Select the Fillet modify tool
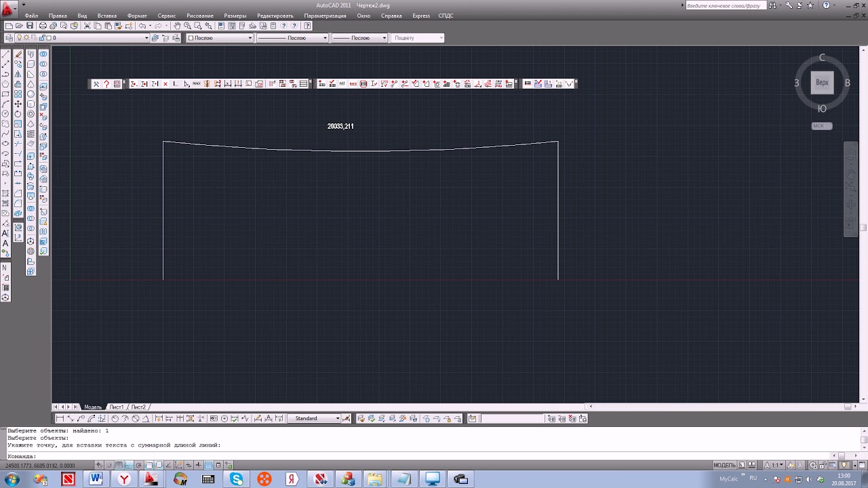This screenshot has width=868, height=488. point(18,203)
